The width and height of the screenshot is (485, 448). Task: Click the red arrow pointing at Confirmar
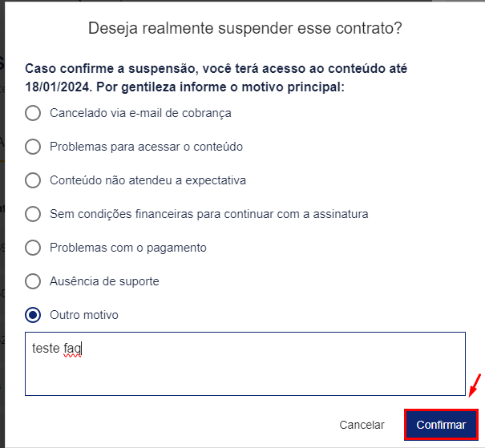click(x=475, y=385)
